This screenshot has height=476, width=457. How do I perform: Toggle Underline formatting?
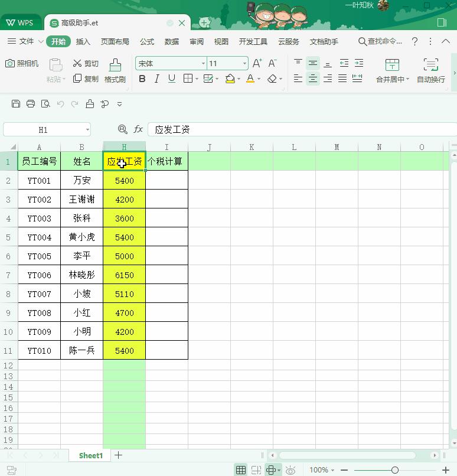coord(172,79)
